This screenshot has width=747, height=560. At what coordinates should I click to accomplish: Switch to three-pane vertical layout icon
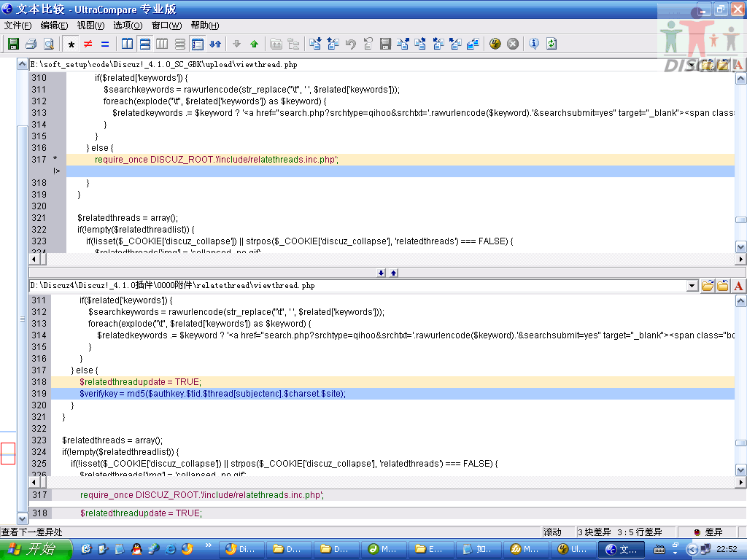coord(162,44)
